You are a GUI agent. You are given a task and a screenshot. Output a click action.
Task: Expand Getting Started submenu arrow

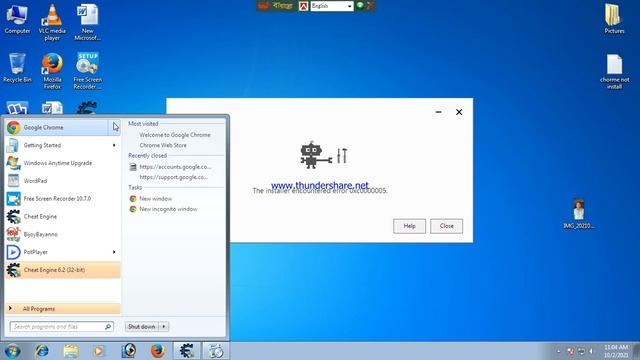coord(114,145)
